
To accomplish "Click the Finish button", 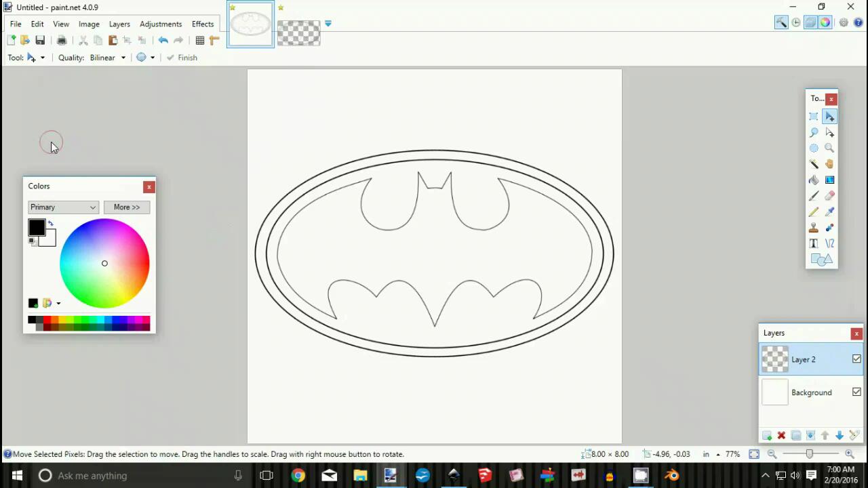I will (182, 58).
